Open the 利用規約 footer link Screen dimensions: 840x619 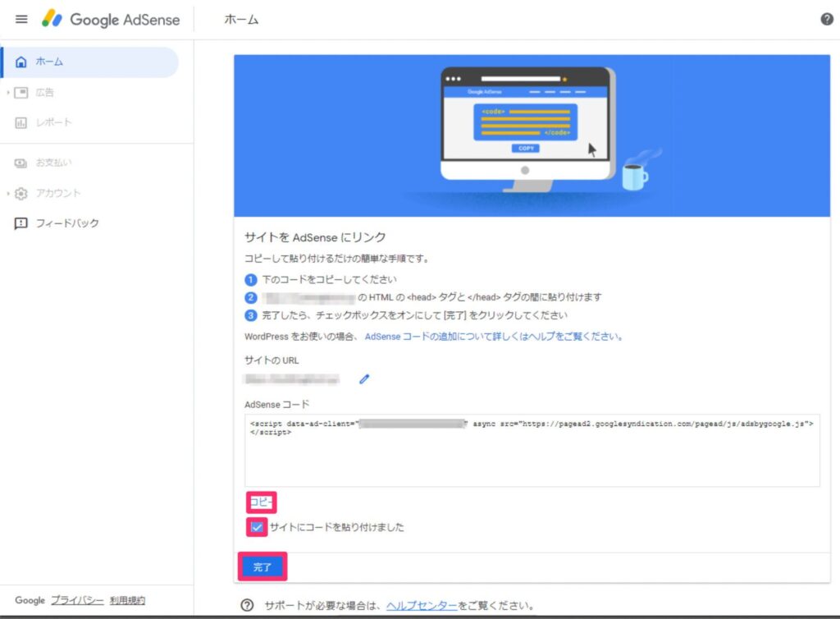[127, 600]
